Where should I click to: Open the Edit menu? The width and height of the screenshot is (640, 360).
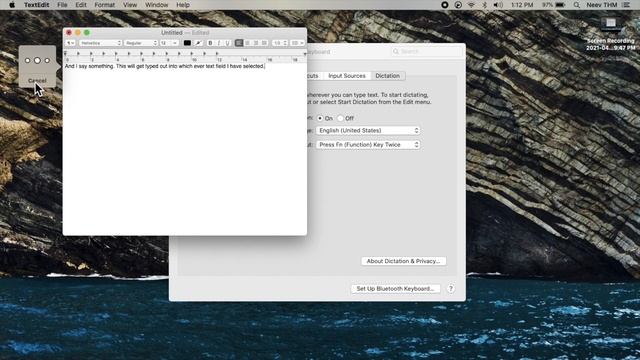tap(81, 5)
